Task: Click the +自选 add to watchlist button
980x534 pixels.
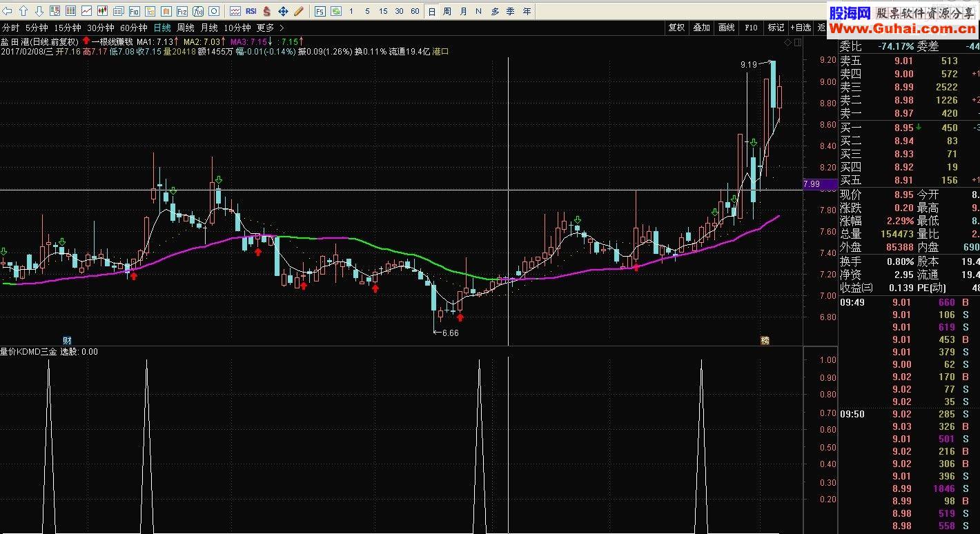Action: click(801, 28)
